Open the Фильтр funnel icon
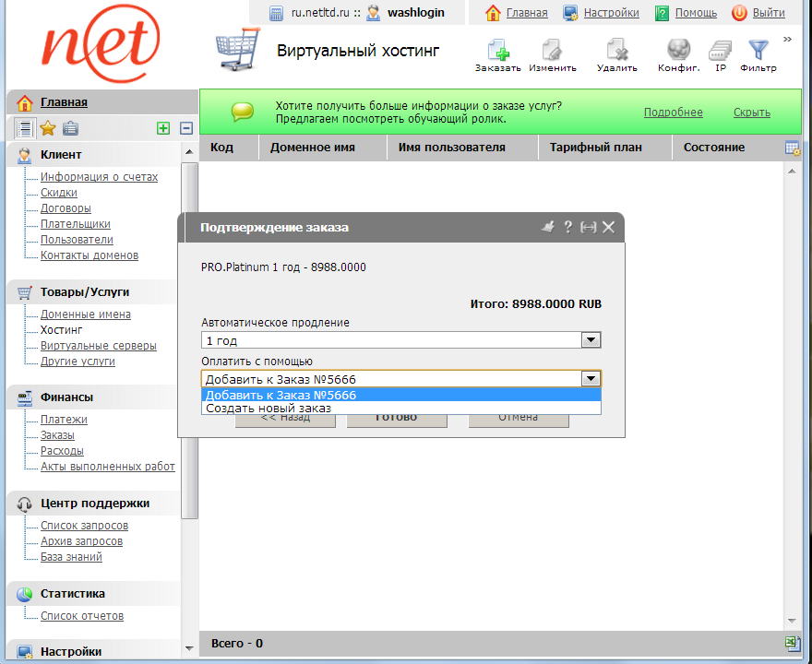This screenshot has height=664, width=812. click(x=758, y=52)
